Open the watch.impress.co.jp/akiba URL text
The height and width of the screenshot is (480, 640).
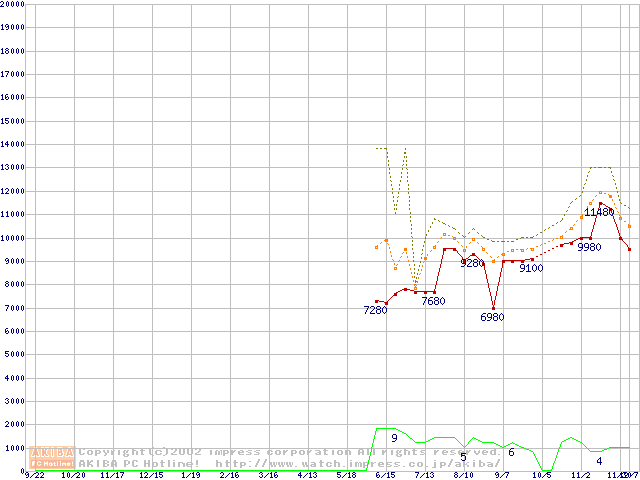click(x=357, y=464)
